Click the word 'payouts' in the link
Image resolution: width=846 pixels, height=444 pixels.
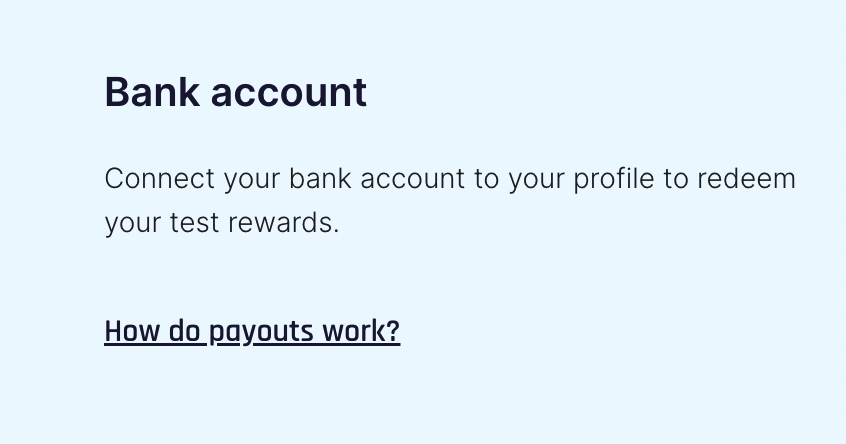pos(261,332)
